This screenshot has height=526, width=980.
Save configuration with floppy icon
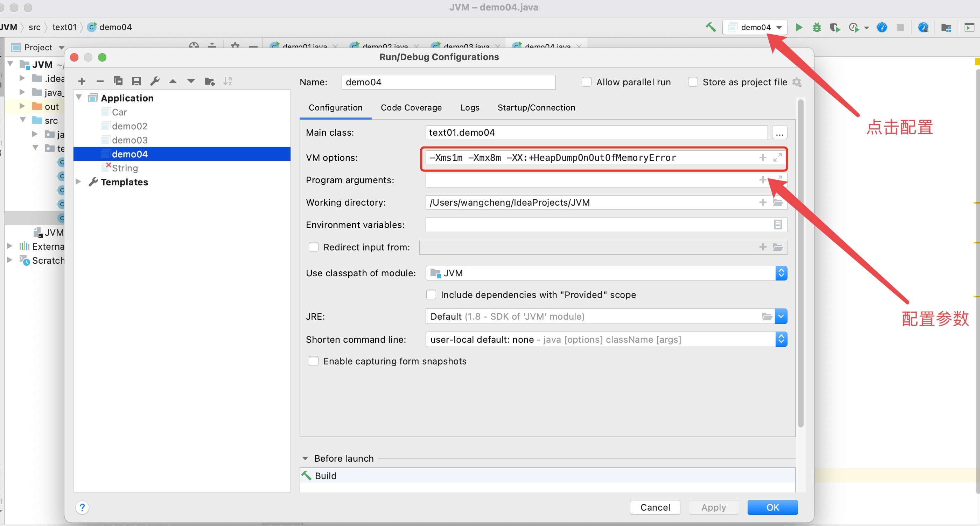(x=136, y=81)
